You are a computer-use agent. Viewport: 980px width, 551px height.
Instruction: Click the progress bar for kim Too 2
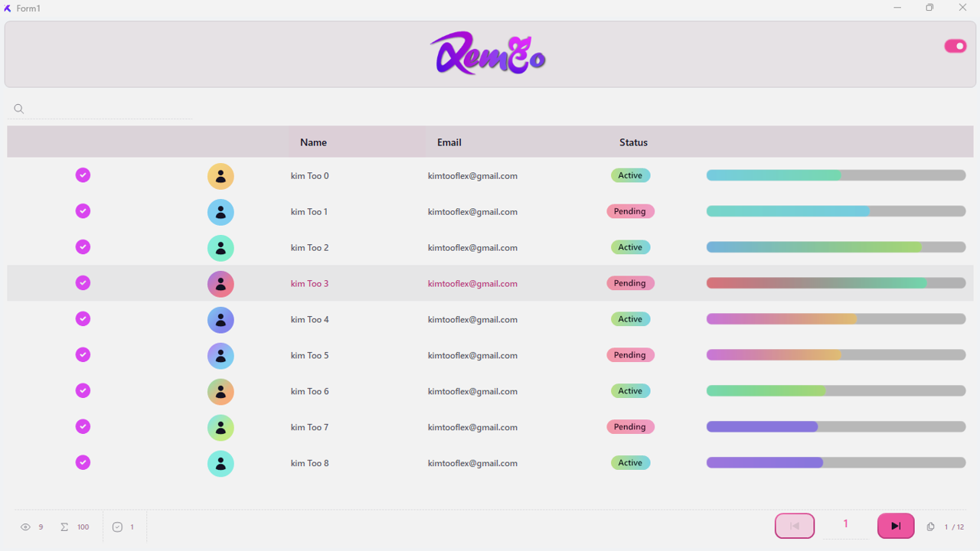click(835, 247)
